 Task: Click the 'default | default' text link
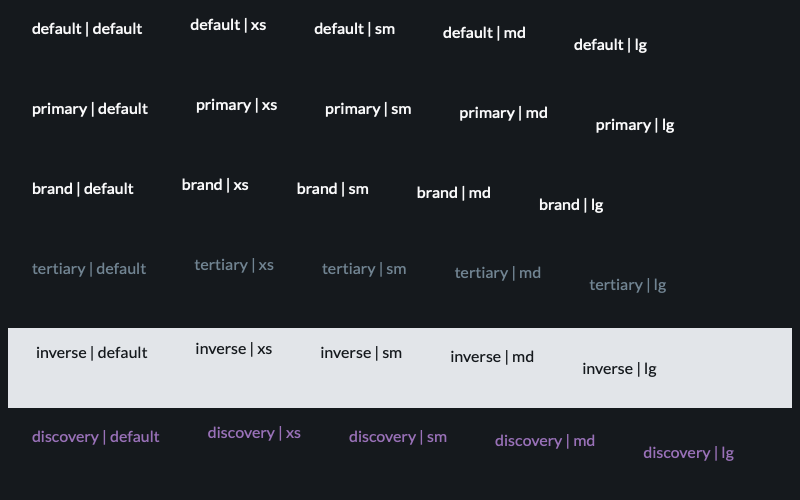pos(87,29)
